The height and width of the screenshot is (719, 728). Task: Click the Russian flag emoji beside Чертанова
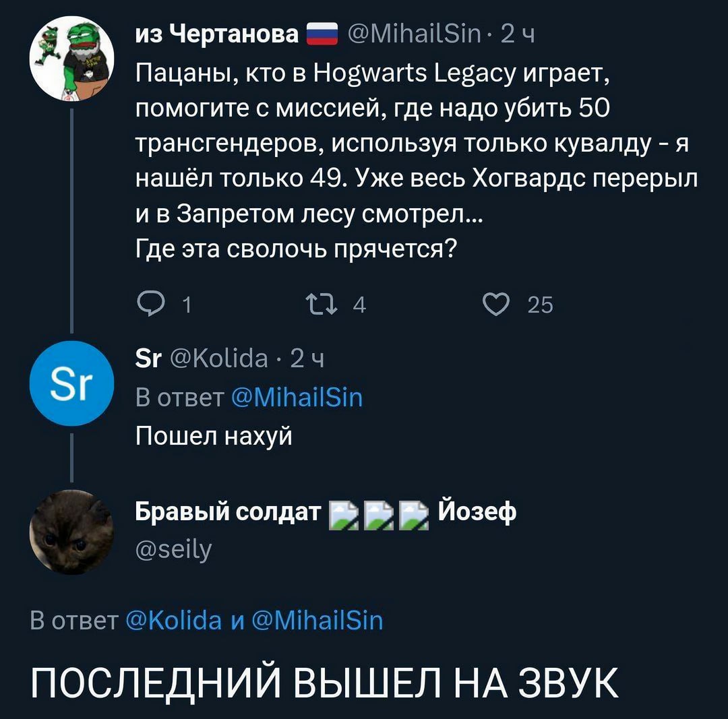click(x=322, y=34)
